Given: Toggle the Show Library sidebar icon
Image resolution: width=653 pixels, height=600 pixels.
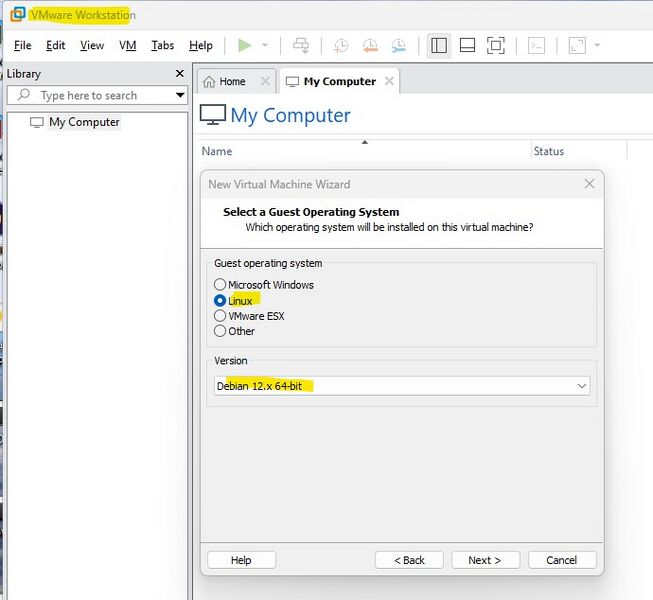Looking at the screenshot, I should (x=438, y=45).
